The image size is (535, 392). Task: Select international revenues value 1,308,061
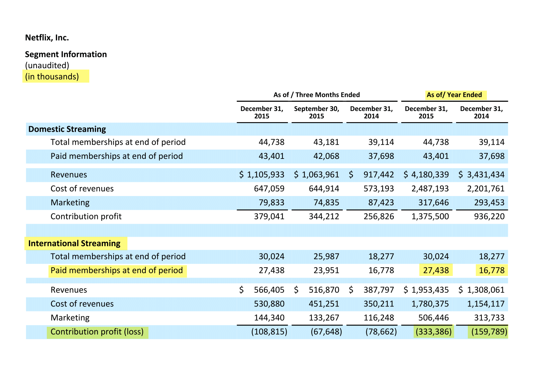pos(486,290)
